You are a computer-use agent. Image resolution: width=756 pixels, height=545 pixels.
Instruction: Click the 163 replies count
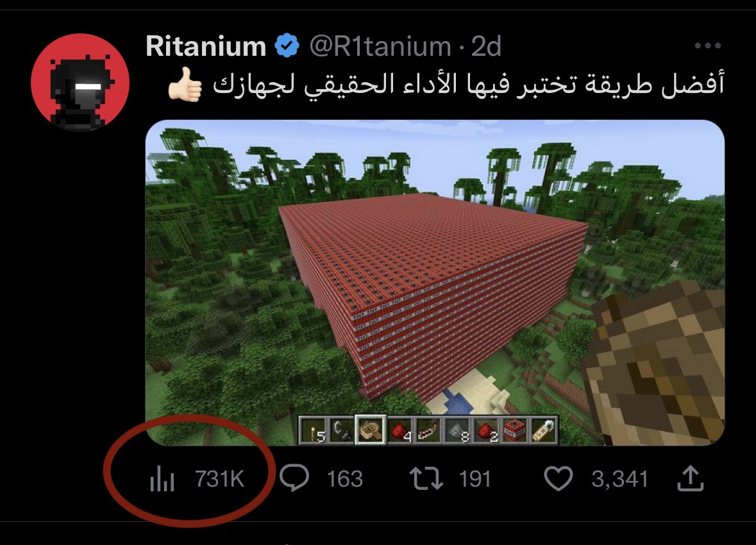tap(345, 479)
